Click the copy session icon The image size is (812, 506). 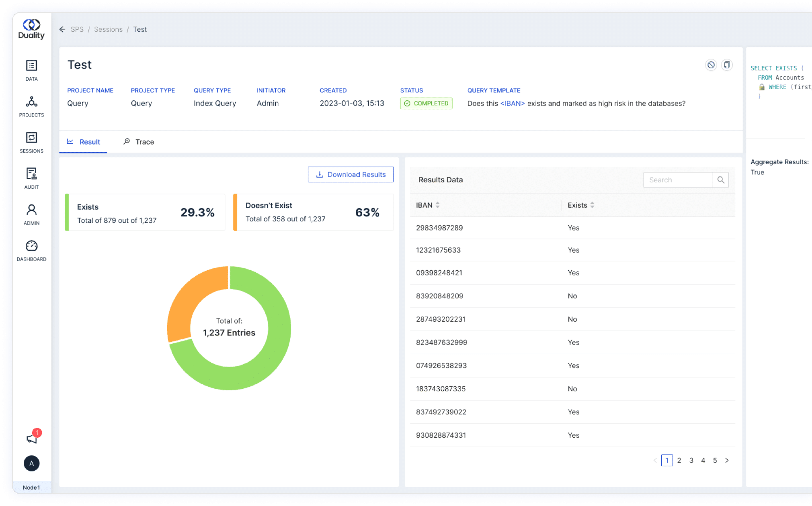[x=727, y=65]
